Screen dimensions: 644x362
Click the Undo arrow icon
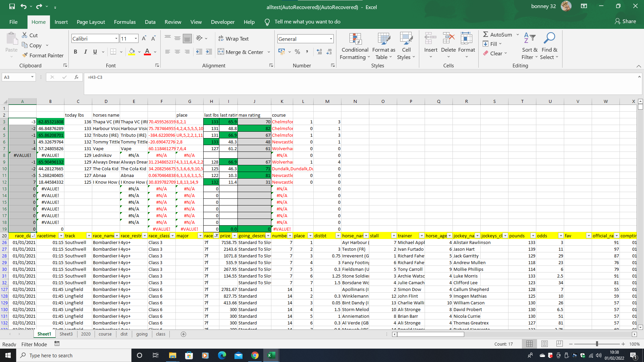23,6
